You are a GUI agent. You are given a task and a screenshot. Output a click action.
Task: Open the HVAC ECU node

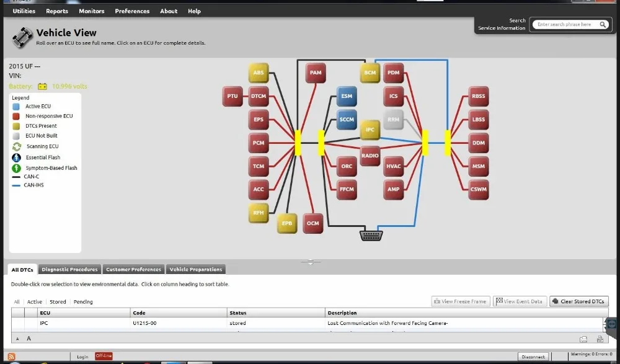pyautogui.click(x=394, y=166)
